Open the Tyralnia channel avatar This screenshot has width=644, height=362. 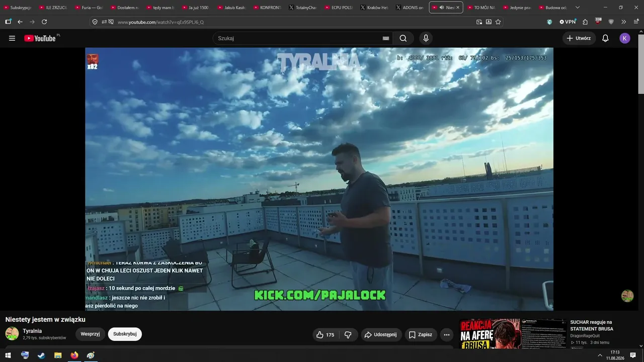(12, 334)
